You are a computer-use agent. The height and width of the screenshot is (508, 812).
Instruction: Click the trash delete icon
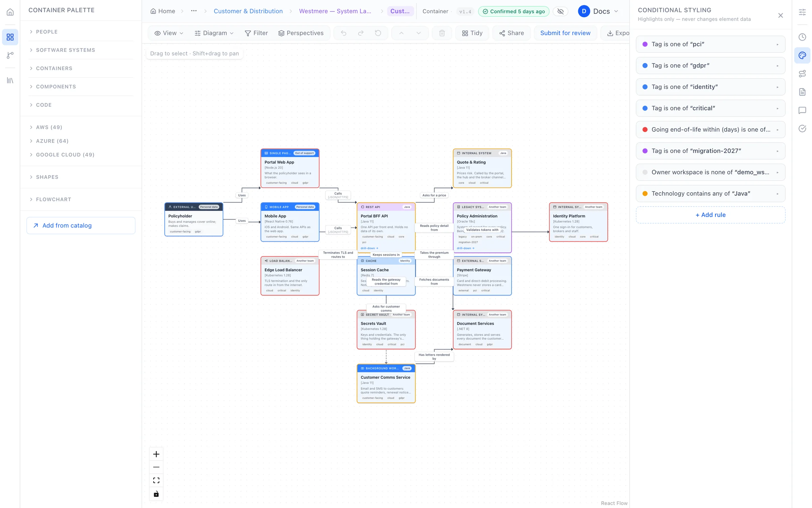click(442, 33)
